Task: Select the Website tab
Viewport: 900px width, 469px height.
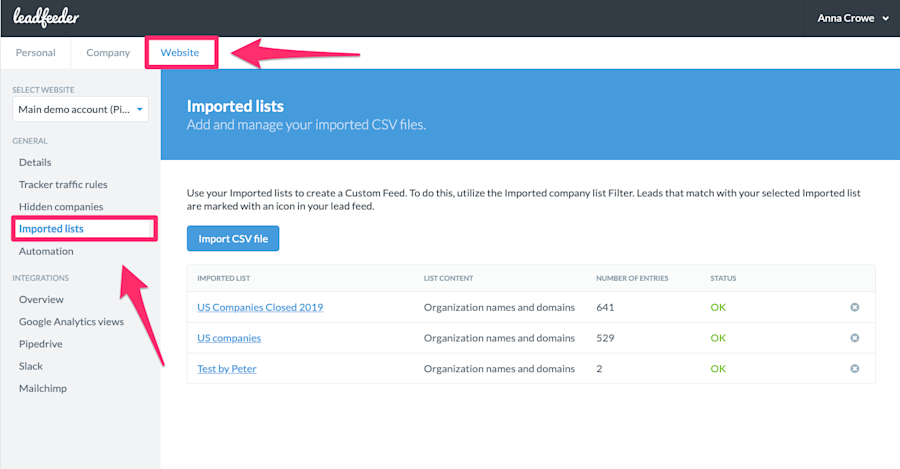Action: 180,53
